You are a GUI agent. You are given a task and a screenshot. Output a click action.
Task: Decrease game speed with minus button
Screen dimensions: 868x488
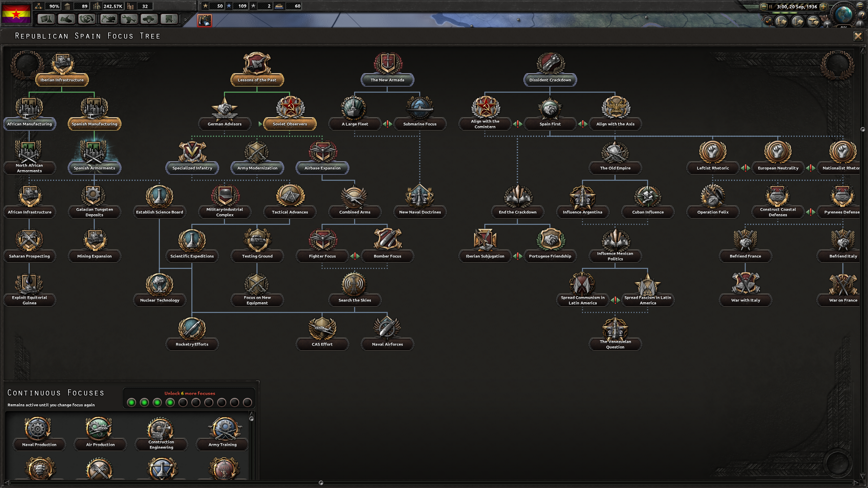point(764,6)
